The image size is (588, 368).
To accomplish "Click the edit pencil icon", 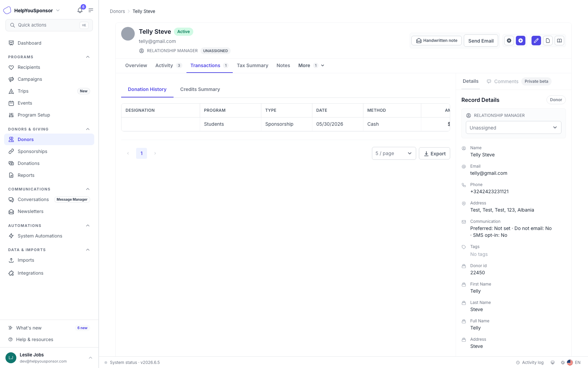I will [536, 41].
